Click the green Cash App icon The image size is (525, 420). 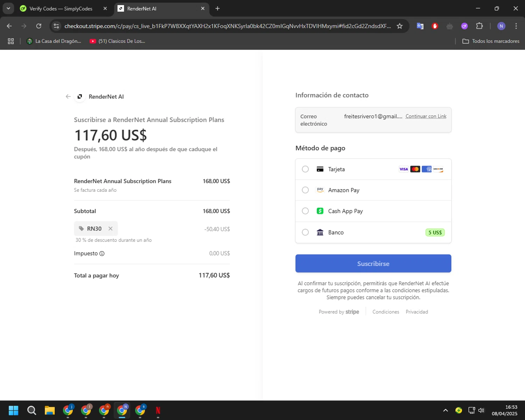click(x=320, y=211)
